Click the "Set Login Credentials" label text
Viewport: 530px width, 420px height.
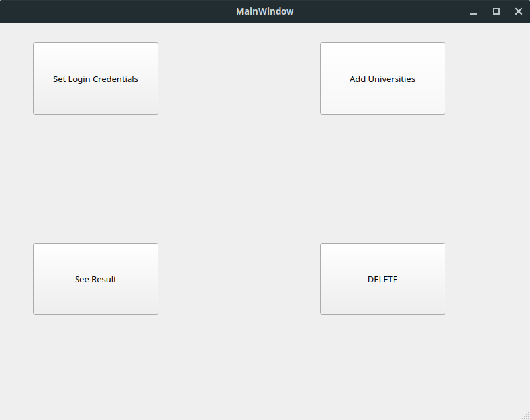click(x=95, y=79)
